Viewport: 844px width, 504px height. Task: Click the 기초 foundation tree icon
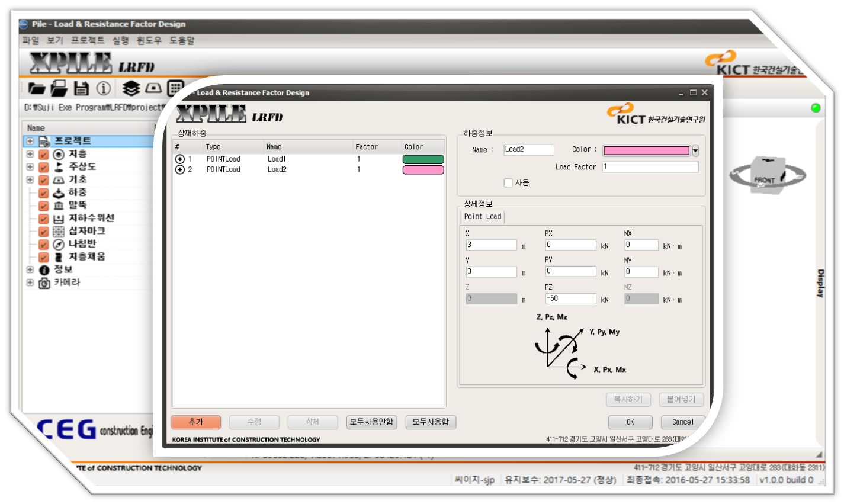pos(59,180)
